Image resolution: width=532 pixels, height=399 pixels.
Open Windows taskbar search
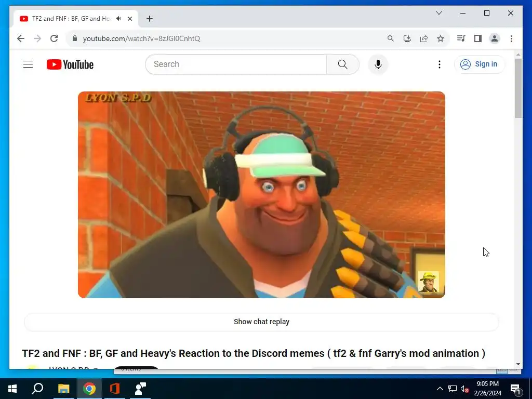click(x=37, y=389)
